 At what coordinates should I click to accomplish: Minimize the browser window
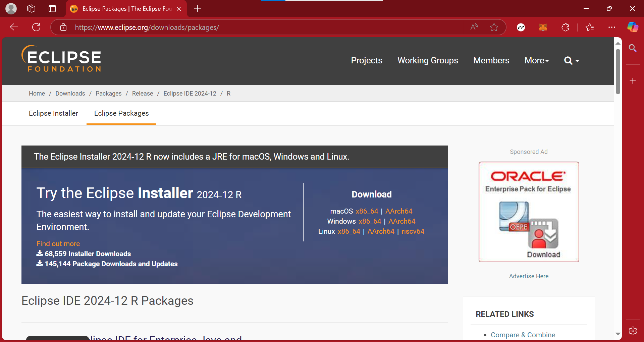pyautogui.click(x=586, y=9)
